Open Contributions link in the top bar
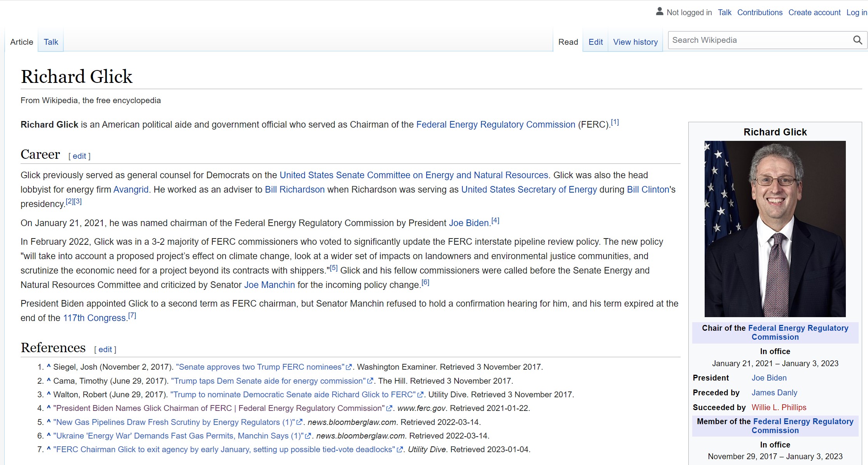868x465 pixels. click(760, 12)
